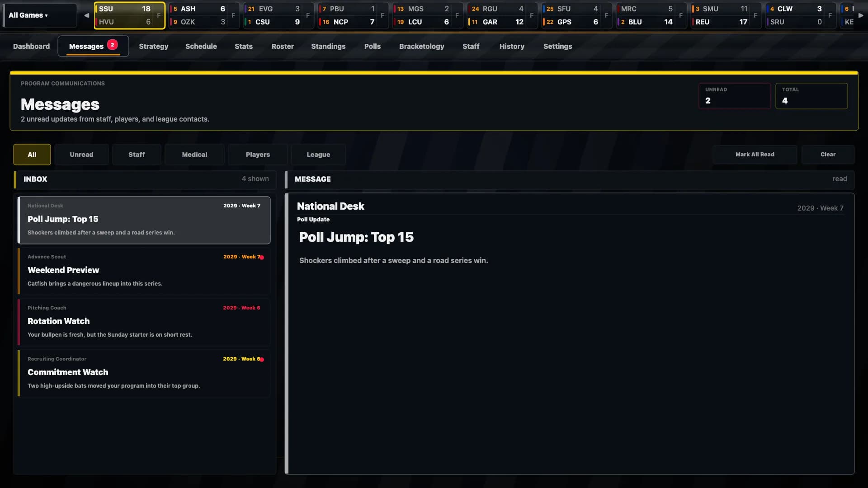Screen dimensions: 868x488
Task: Open the Schedule tab
Action: pos(201,46)
